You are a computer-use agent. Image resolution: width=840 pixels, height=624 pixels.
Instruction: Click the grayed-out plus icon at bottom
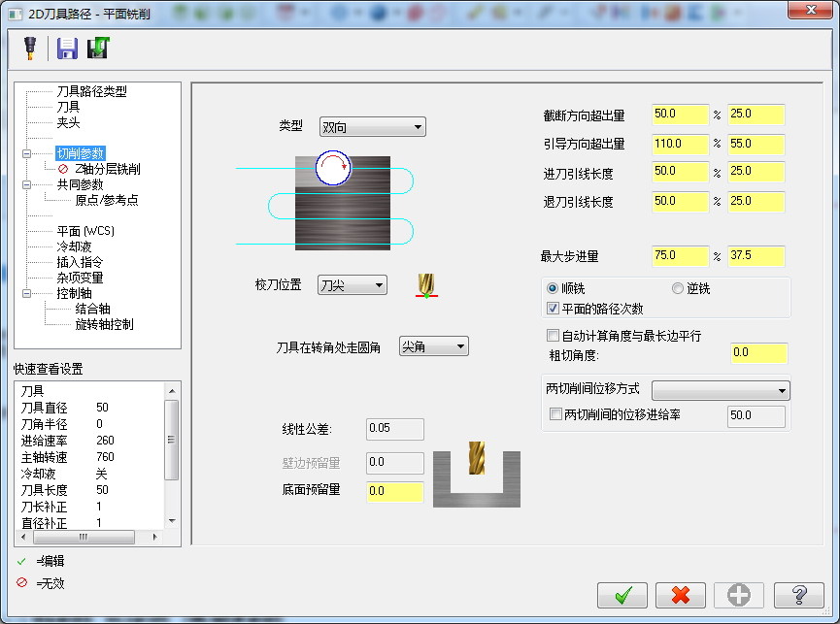(738, 595)
